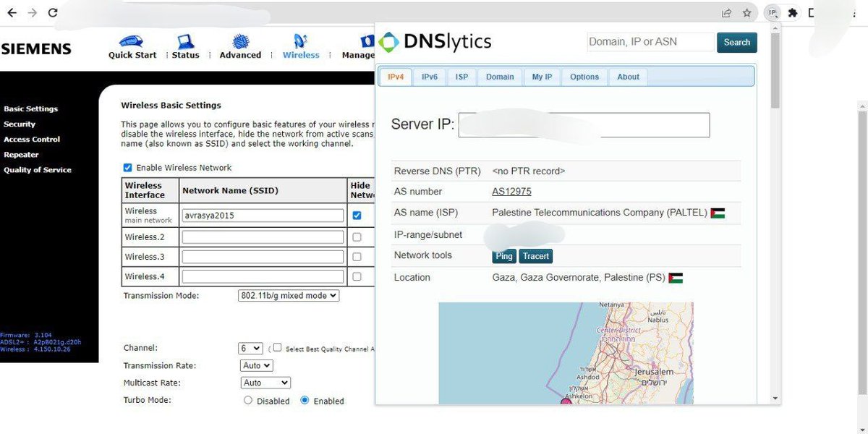Enable Select Best Quality Channel checkbox
This screenshot has width=868, height=434.
(x=277, y=348)
